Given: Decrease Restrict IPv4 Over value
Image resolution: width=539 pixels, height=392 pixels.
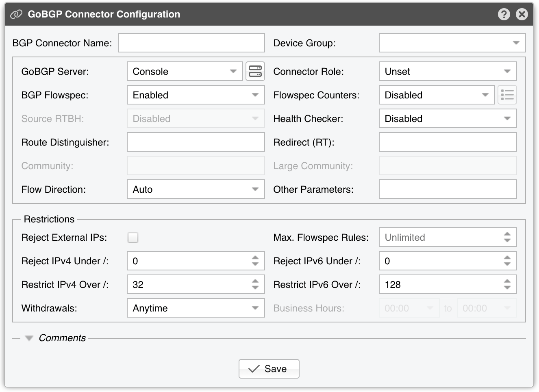Looking at the screenshot, I should click(255, 287).
